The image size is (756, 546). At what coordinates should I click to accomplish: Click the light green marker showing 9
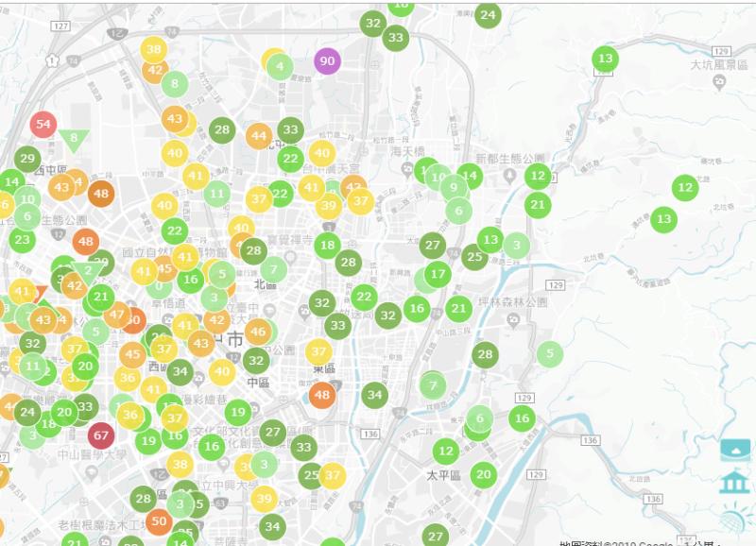click(x=455, y=187)
